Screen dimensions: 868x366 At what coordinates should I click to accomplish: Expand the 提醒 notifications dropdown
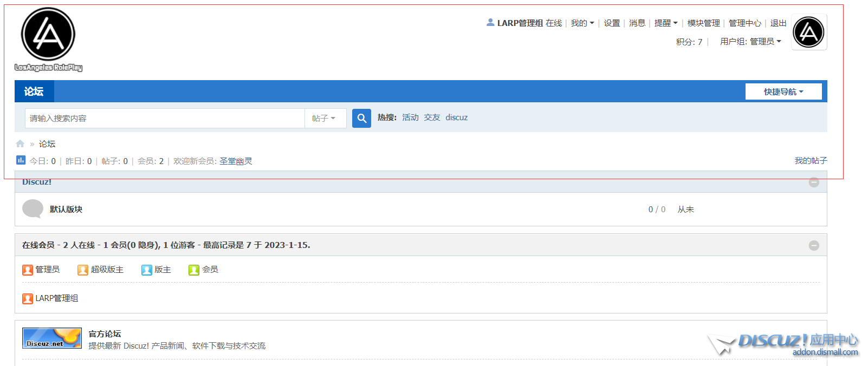pyautogui.click(x=665, y=23)
